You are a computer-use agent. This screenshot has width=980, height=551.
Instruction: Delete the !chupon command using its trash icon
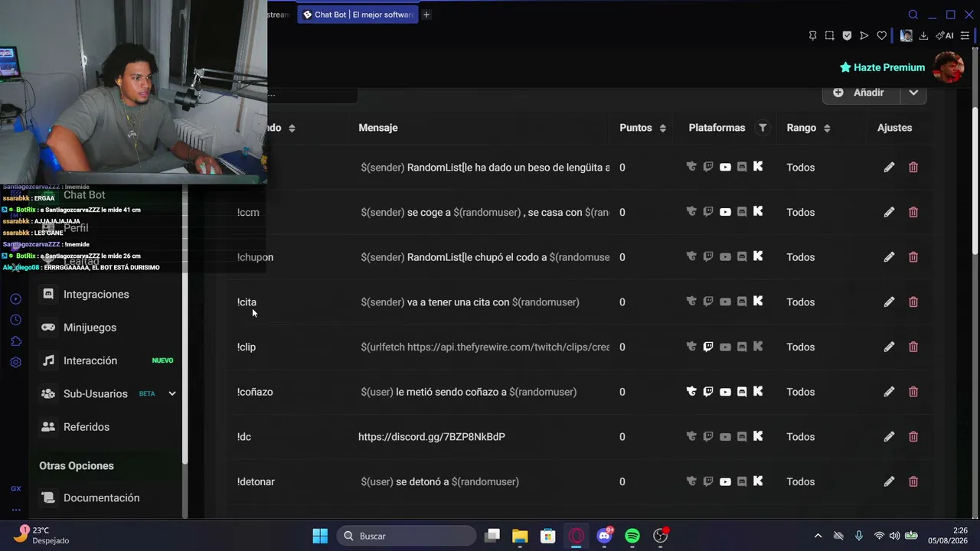click(913, 257)
